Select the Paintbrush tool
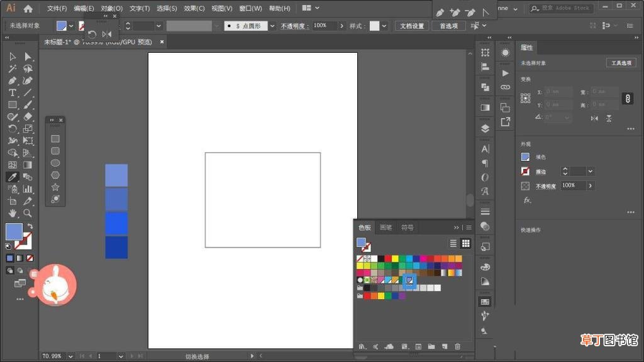This screenshot has width=644, height=362. point(28,105)
